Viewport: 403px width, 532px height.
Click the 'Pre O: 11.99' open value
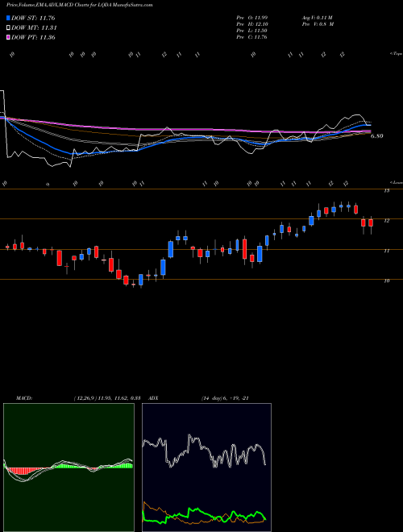(x=251, y=18)
